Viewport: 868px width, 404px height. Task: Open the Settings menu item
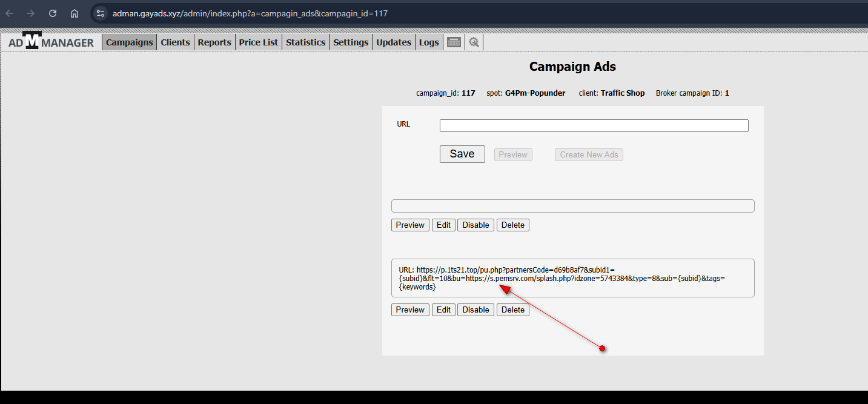[x=351, y=42]
